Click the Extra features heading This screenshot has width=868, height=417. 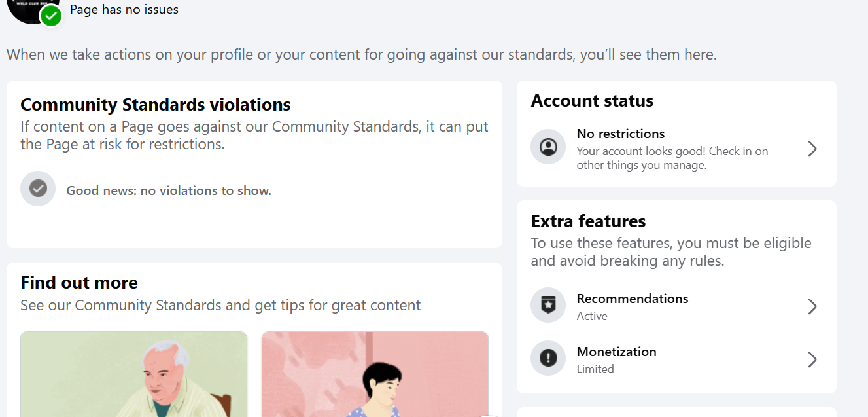pos(588,221)
